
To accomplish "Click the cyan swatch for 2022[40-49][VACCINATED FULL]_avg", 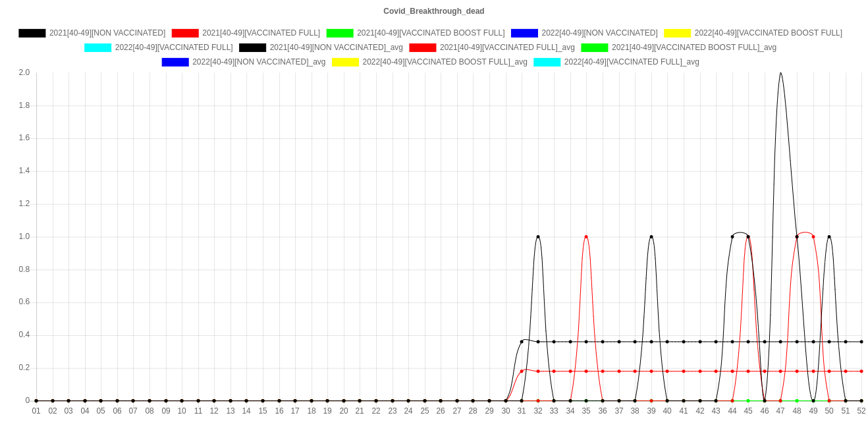I will pyautogui.click(x=547, y=62).
